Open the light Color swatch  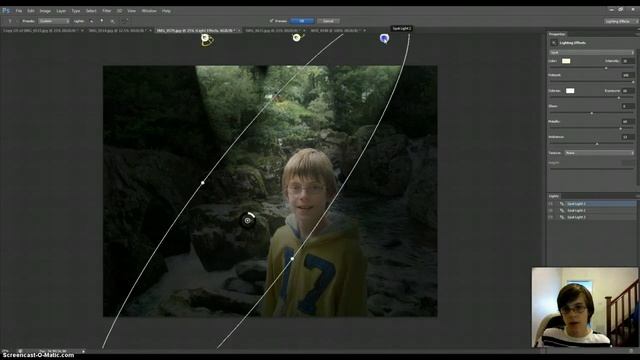(566, 61)
